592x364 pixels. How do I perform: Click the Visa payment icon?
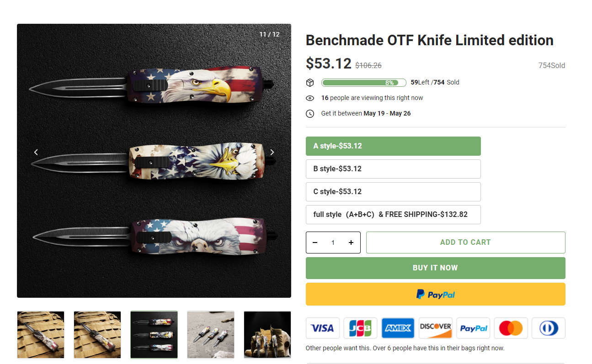322,328
